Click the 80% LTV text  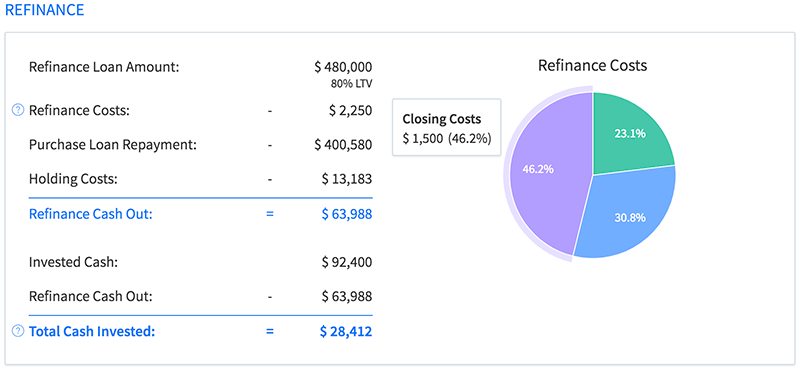click(x=352, y=84)
